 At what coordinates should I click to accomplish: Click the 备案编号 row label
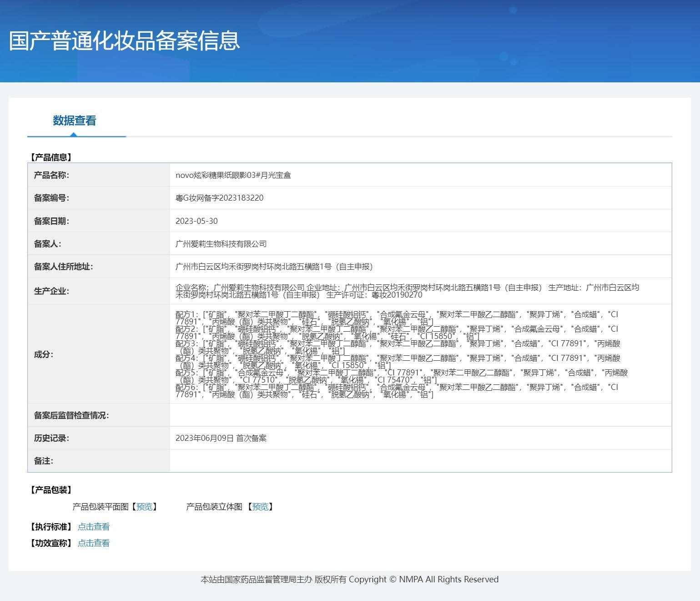[x=51, y=198]
